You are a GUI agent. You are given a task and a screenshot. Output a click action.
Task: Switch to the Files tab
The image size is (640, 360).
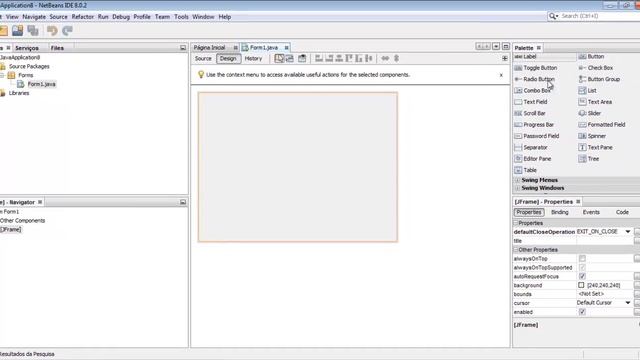(x=57, y=48)
